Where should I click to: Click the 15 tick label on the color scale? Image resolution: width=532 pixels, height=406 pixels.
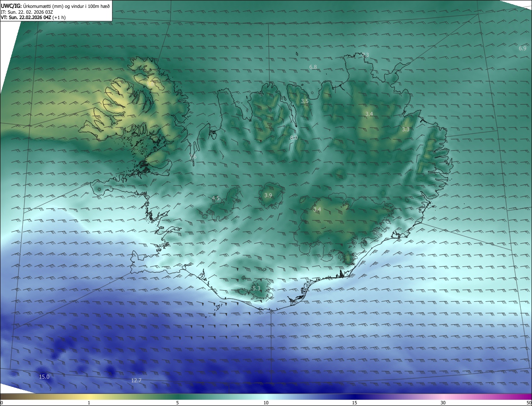pos(355,403)
